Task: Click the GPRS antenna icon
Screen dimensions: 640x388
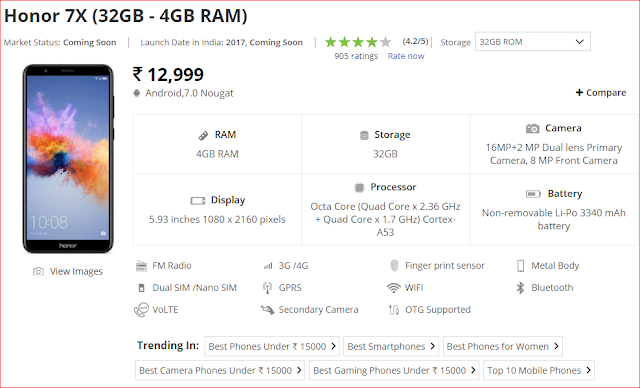Action: pyautogui.click(x=267, y=288)
